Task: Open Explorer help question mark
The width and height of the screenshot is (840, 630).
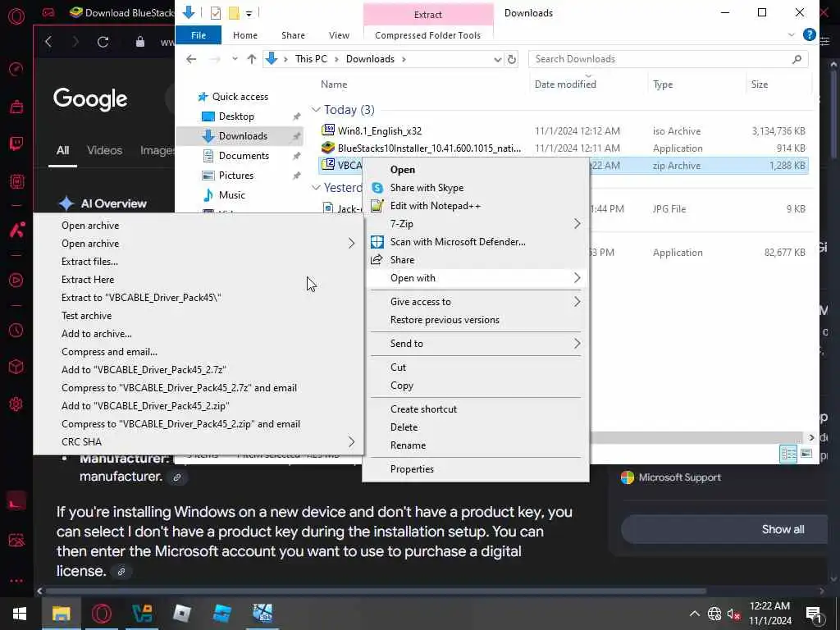Action: pyautogui.click(x=810, y=34)
